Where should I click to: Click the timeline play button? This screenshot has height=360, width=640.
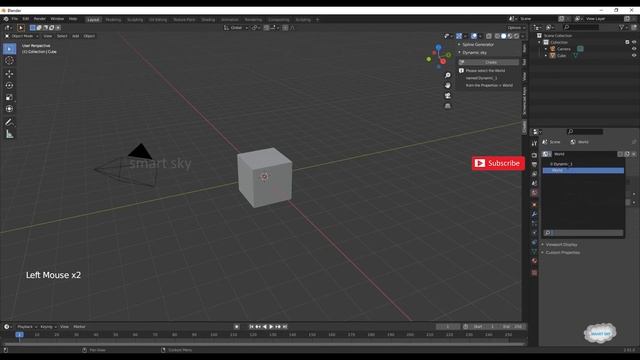[271, 327]
